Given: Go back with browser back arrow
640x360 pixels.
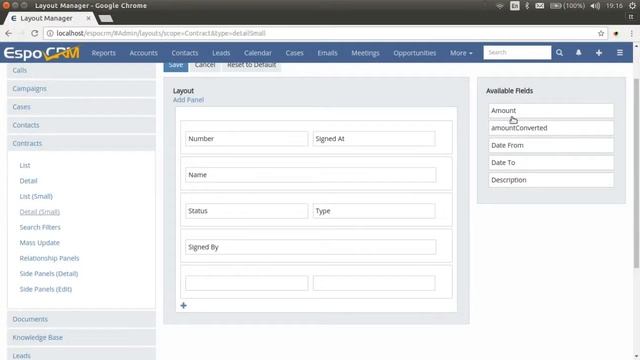Looking at the screenshot, I should coord(9,33).
